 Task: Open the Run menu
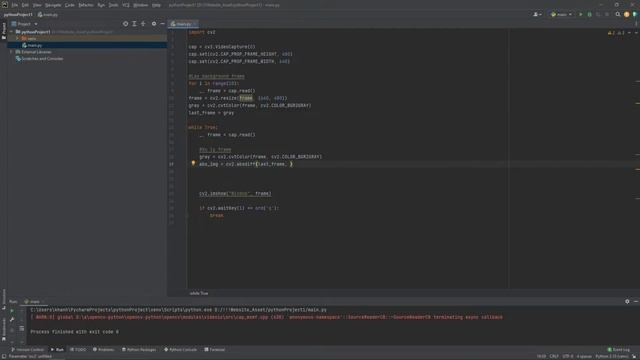[x=101, y=5]
